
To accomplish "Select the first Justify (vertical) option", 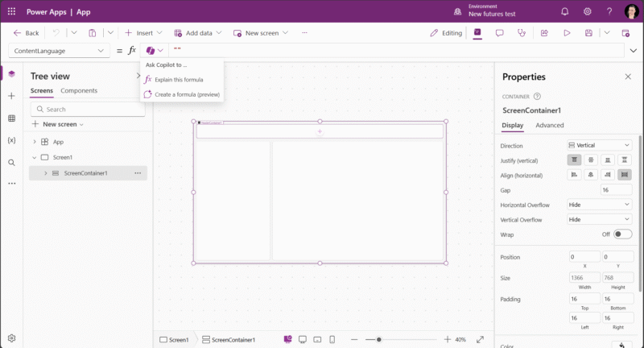I will pyautogui.click(x=574, y=160).
